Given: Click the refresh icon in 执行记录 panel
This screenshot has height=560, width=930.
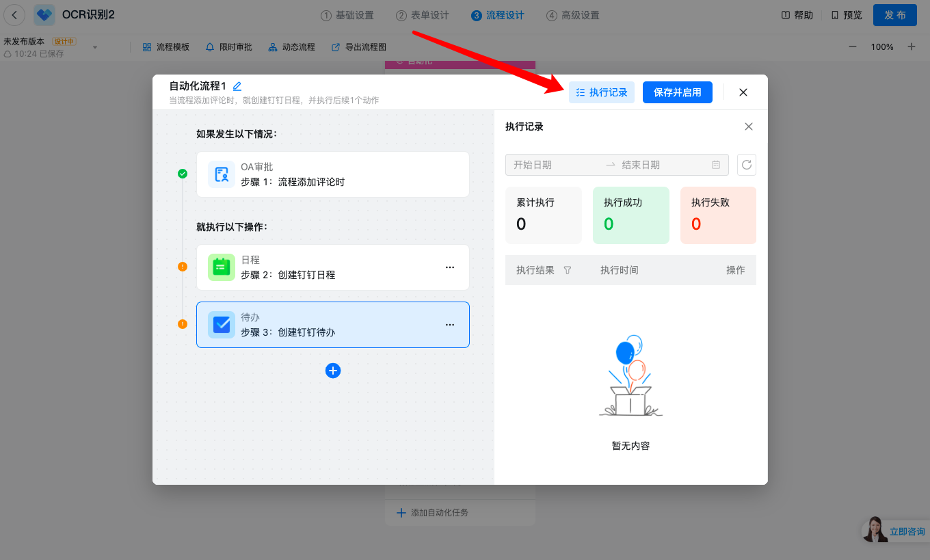Looking at the screenshot, I should tap(747, 165).
